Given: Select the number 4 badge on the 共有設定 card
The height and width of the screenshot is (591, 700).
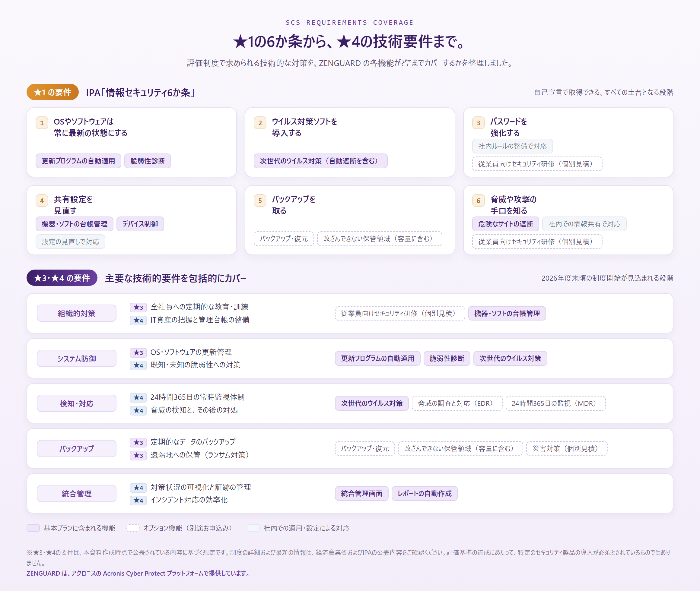Looking at the screenshot, I should tap(42, 200).
